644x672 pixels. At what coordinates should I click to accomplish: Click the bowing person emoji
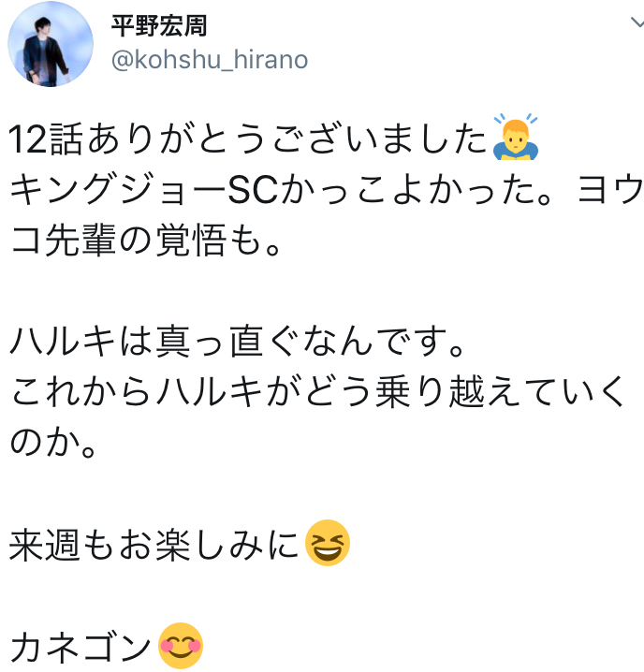(x=516, y=138)
